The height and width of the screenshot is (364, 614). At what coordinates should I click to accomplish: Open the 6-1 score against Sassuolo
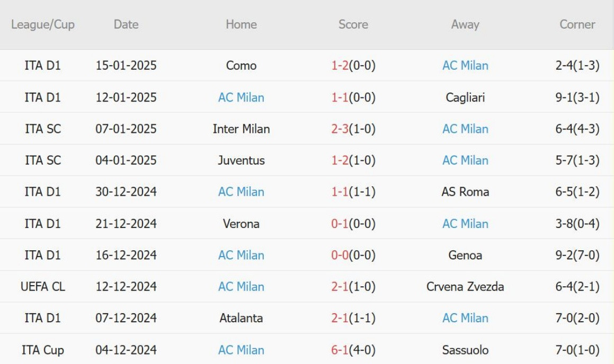click(x=340, y=350)
